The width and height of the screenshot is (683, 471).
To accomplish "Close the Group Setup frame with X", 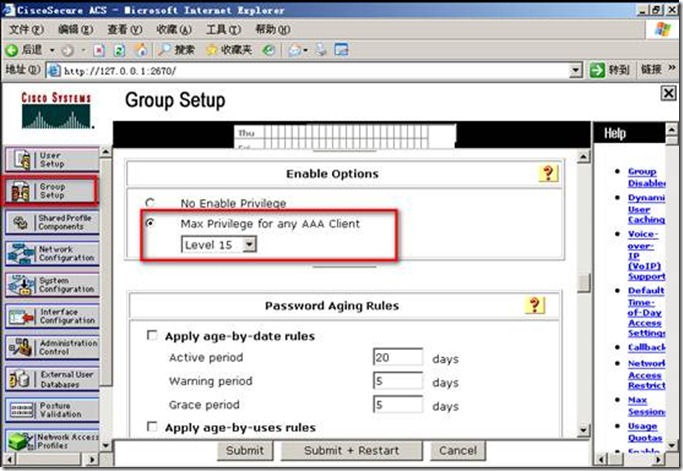I will pyautogui.click(x=669, y=93).
